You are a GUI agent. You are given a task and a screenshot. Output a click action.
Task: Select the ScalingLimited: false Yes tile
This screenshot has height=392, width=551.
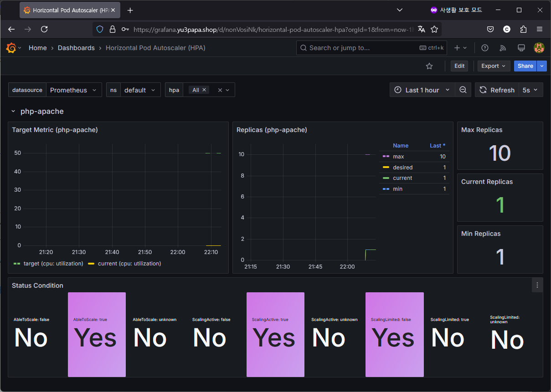point(395,335)
